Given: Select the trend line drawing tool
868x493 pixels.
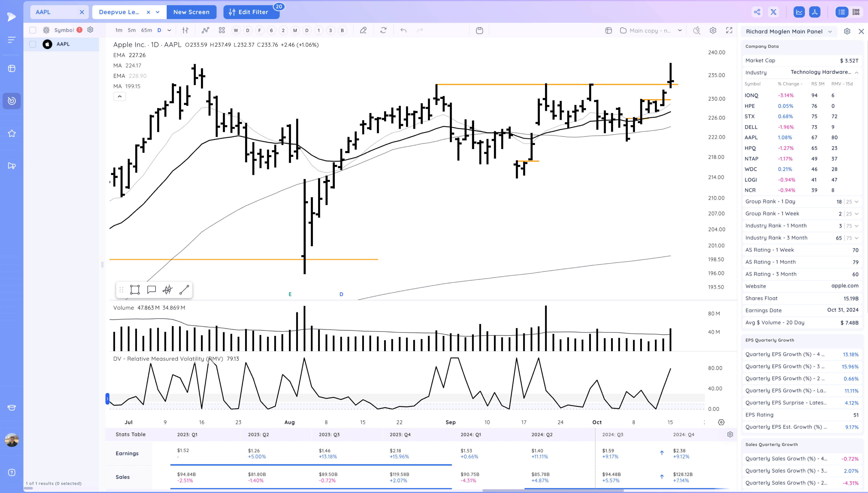Looking at the screenshot, I should tap(184, 290).
